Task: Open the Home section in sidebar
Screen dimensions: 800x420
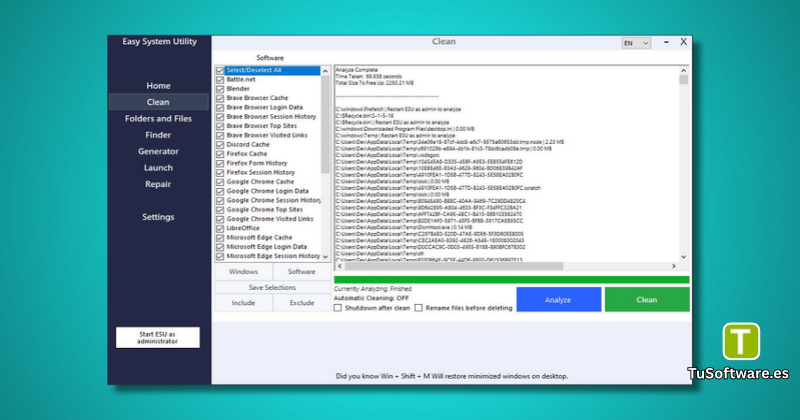Action: click(x=158, y=86)
